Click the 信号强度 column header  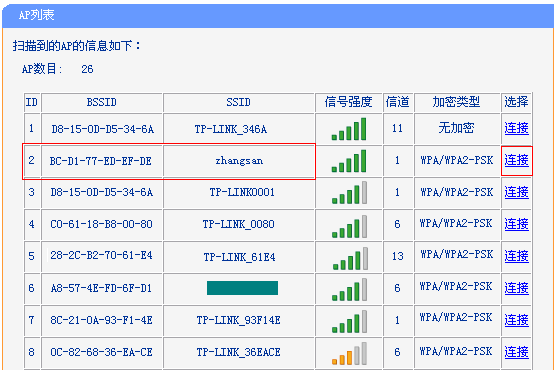point(348,102)
